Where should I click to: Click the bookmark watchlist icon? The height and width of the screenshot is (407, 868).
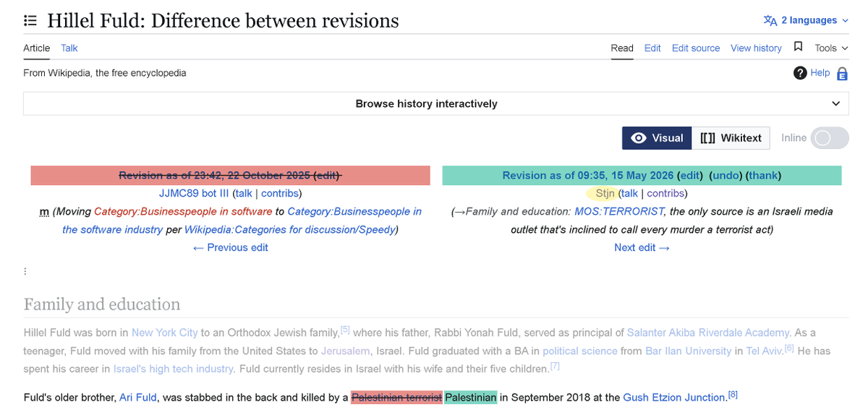pos(799,47)
